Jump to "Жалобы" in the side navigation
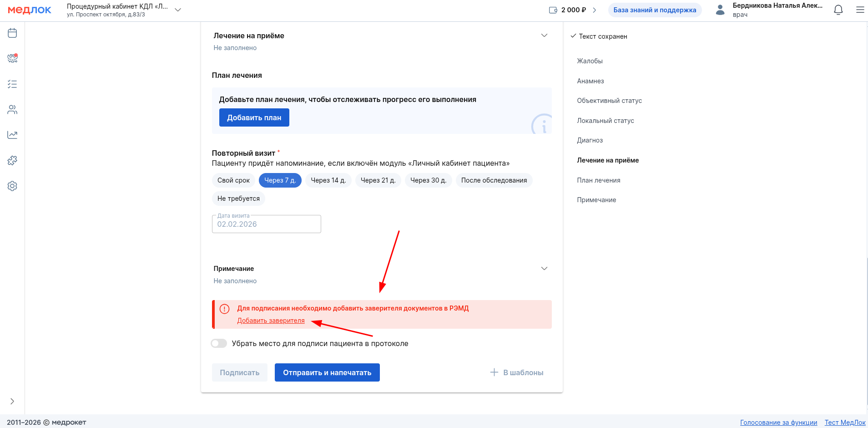 click(x=590, y=61)
